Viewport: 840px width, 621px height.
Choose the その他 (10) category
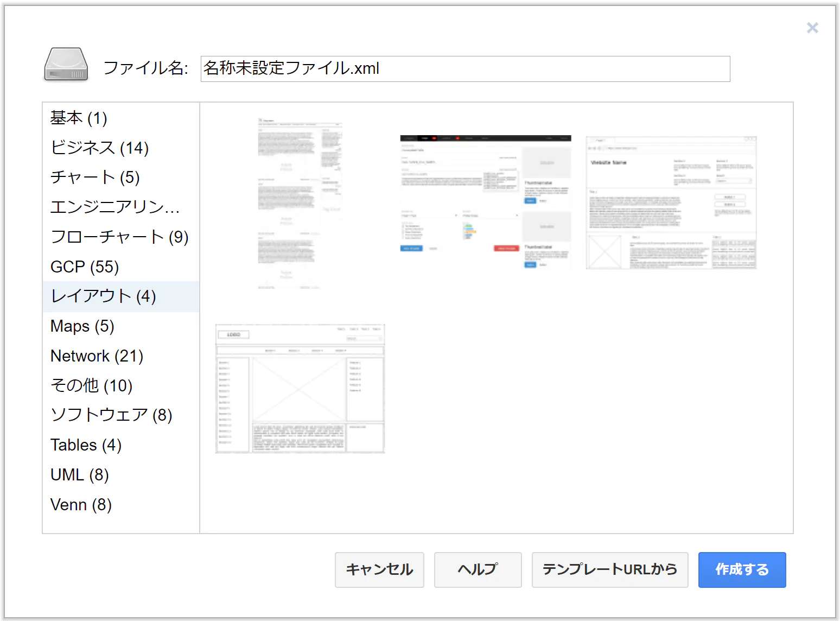(x=121, y=385)
